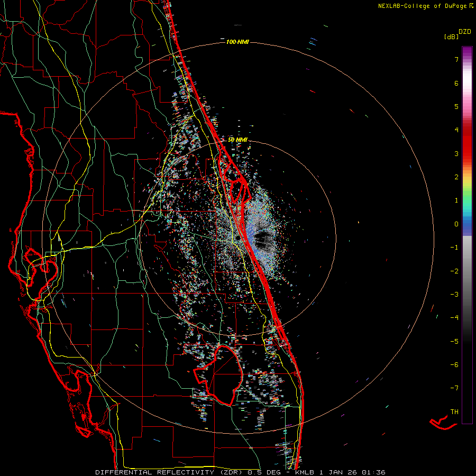Click the -5 value on the dB scale
The width and height of the screenshot is (476, 476).
coord(454,342)
